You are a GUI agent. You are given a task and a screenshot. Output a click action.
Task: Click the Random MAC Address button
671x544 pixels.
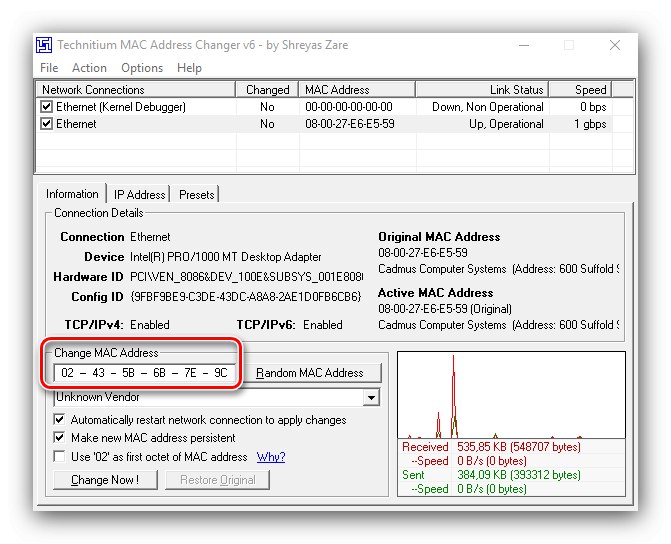pyautogui.click(x=310, y=373)
